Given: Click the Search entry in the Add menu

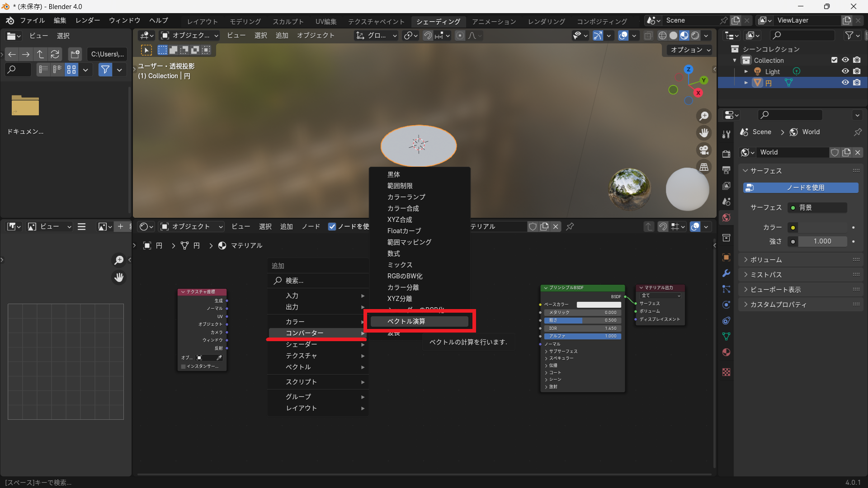Looking at the screenshot, I should click(x=295, y=281).
